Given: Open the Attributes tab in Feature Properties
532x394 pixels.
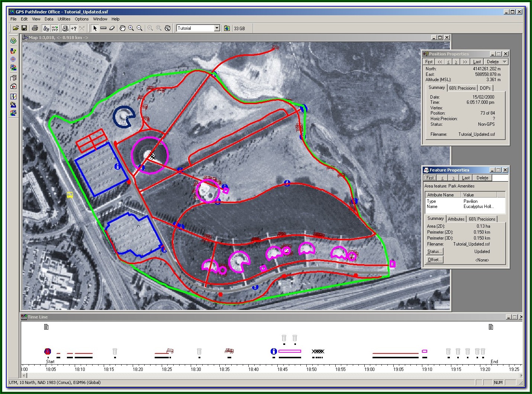Looking at the screenshot, I should (x=456, y=219).
